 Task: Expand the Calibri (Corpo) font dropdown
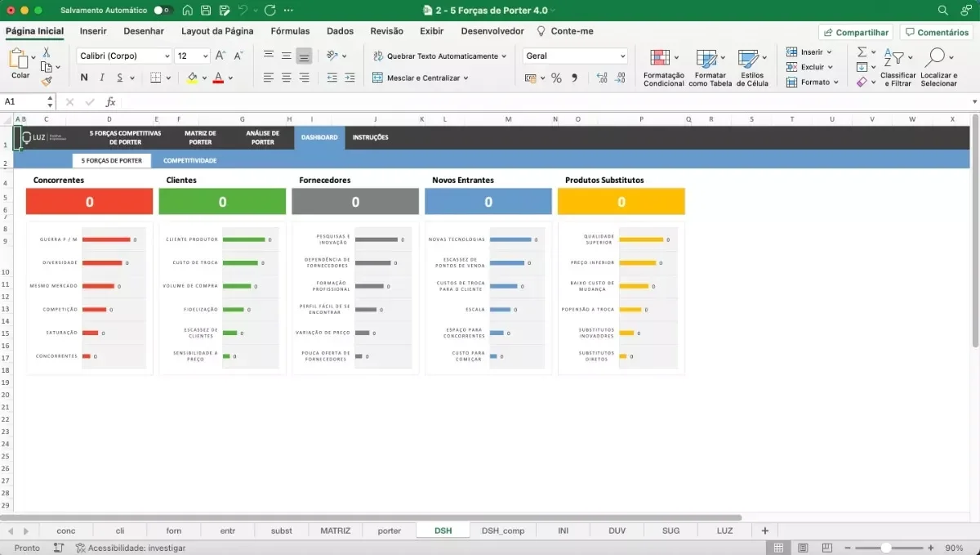167,56
